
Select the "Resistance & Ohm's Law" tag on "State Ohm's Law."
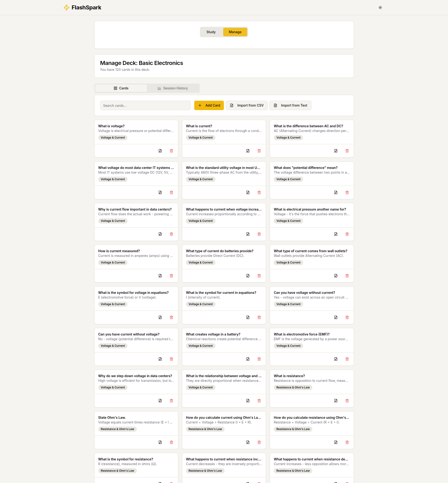[x=117, y=429]
